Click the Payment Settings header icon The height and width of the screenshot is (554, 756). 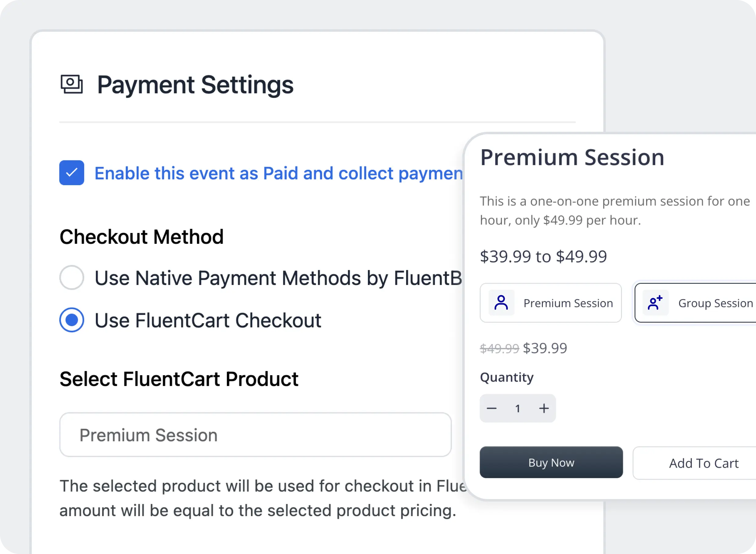click(71, 85)
